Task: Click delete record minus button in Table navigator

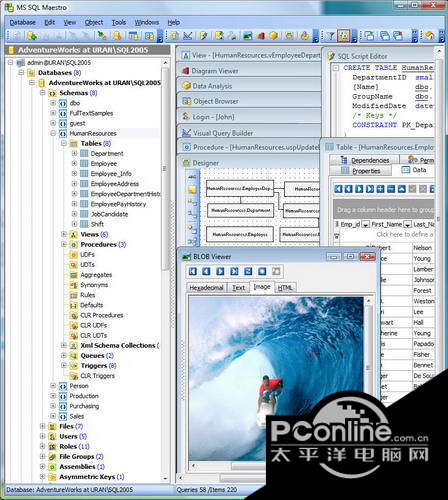Action: coord(391,189)
